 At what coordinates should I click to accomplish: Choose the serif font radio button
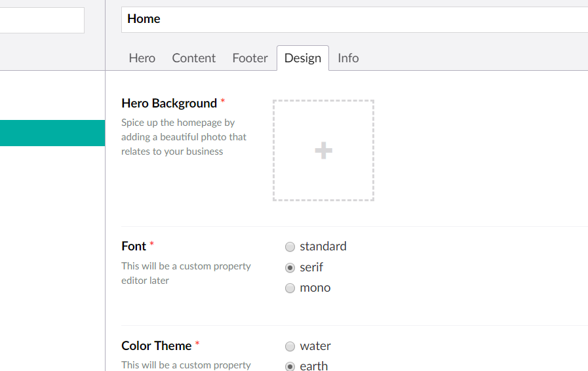click(x=290, y=267)
